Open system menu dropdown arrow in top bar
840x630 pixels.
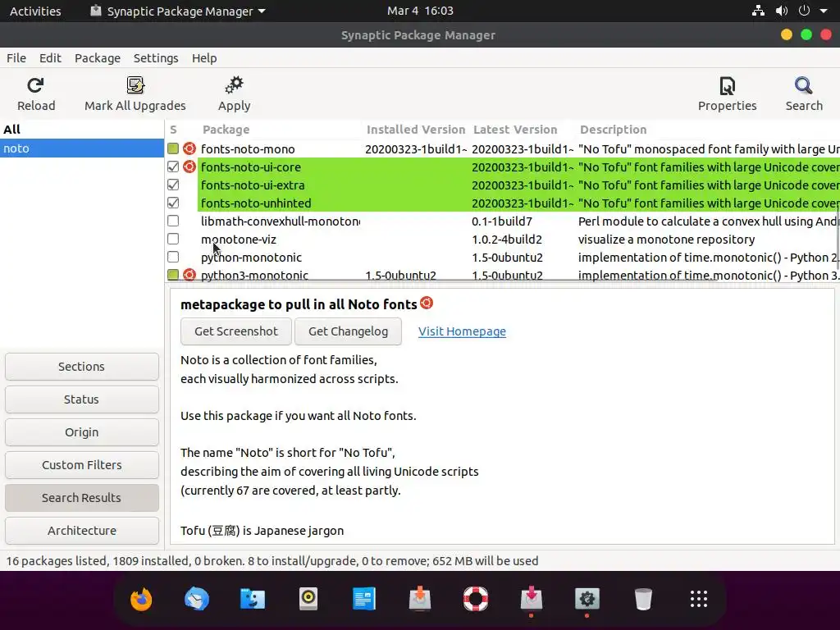click(x=824, y=11)
